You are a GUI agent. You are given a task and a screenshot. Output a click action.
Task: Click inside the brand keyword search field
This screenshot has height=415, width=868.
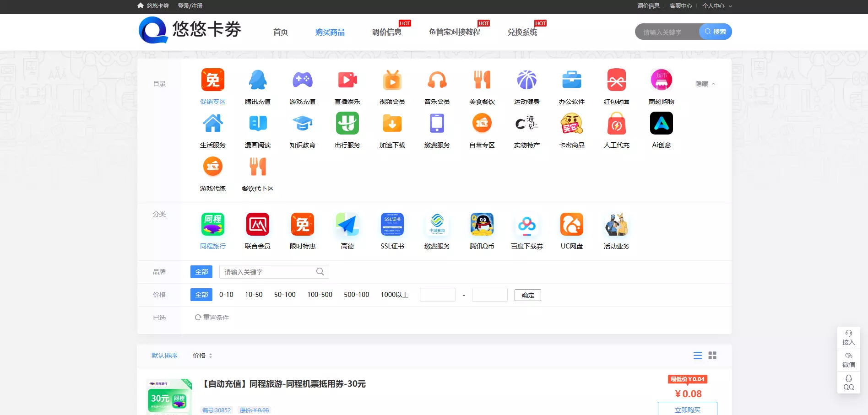click(270, 271)
